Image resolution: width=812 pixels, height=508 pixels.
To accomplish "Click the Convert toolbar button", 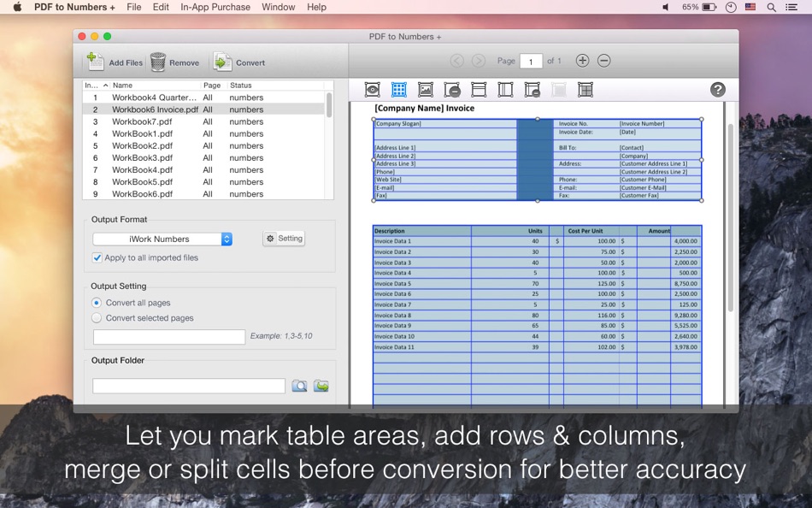I will [238, 62].
